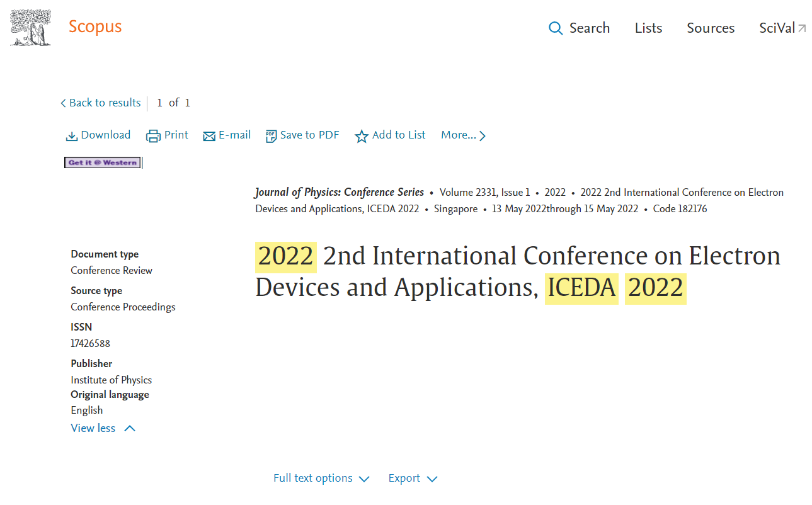Image resolution: width=812 pixels, height=505 pixels.
Task: Click the Add to List star icon
Action: 362,136
